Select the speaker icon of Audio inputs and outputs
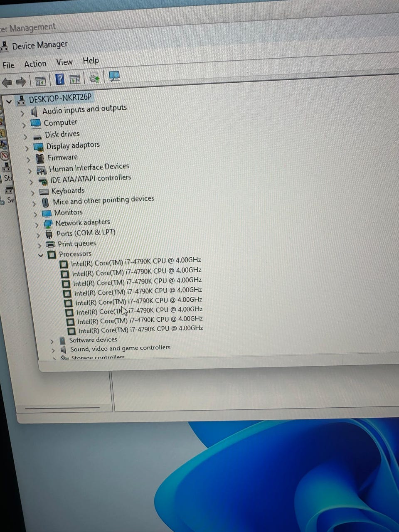Image resolution: width=399 pixels, height=532 pixels. tap(34, 111)
